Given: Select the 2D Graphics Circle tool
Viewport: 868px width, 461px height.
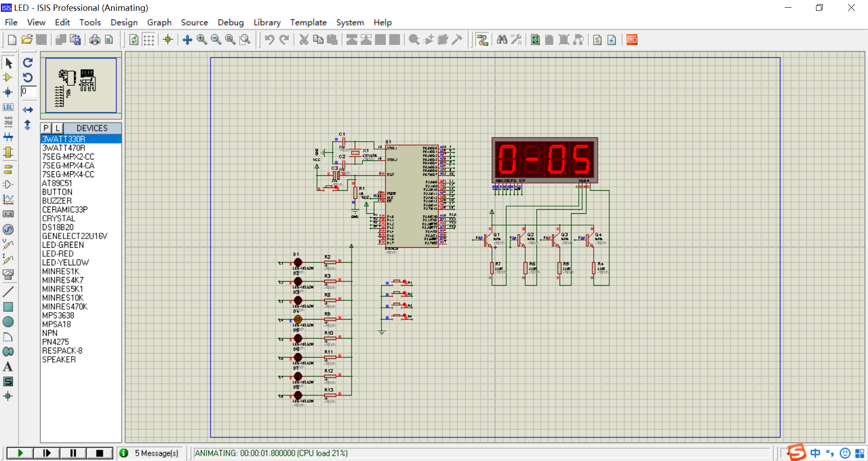Looking at the screenshot, I should tap(8, 321).
